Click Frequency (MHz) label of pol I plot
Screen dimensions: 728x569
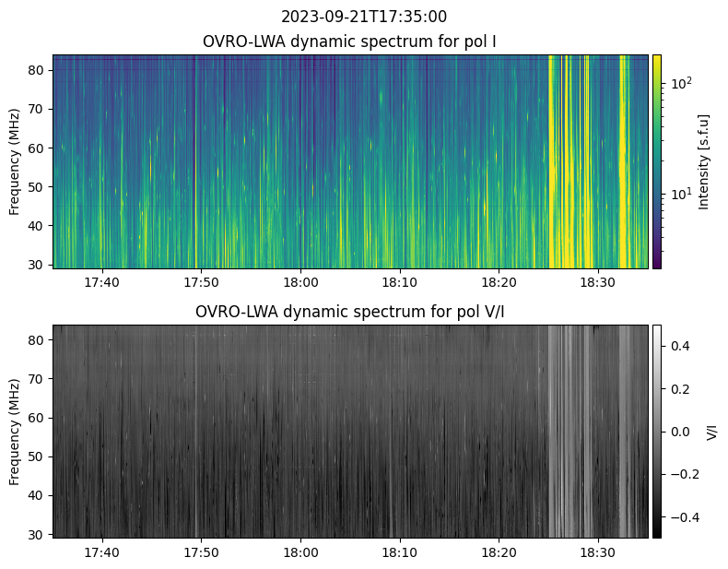[x=16, y=161]
